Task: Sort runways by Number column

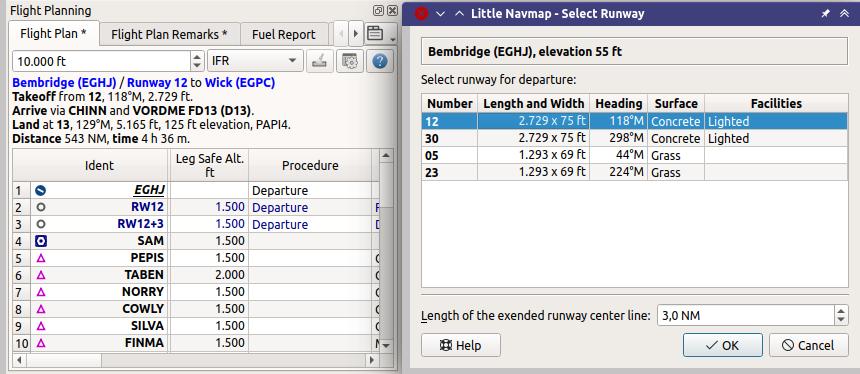Action: pos(450,103)
